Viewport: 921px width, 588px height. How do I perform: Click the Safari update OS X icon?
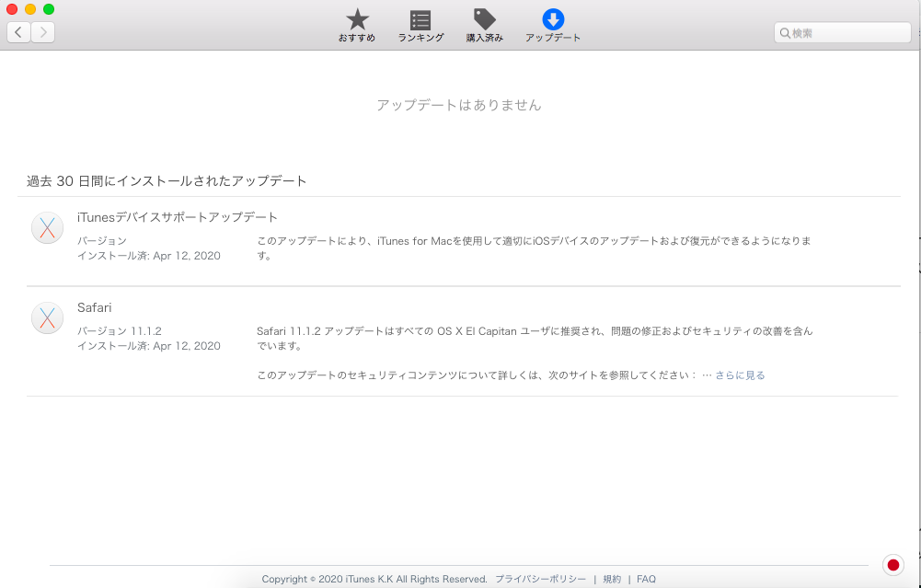(x=47, y=317)
